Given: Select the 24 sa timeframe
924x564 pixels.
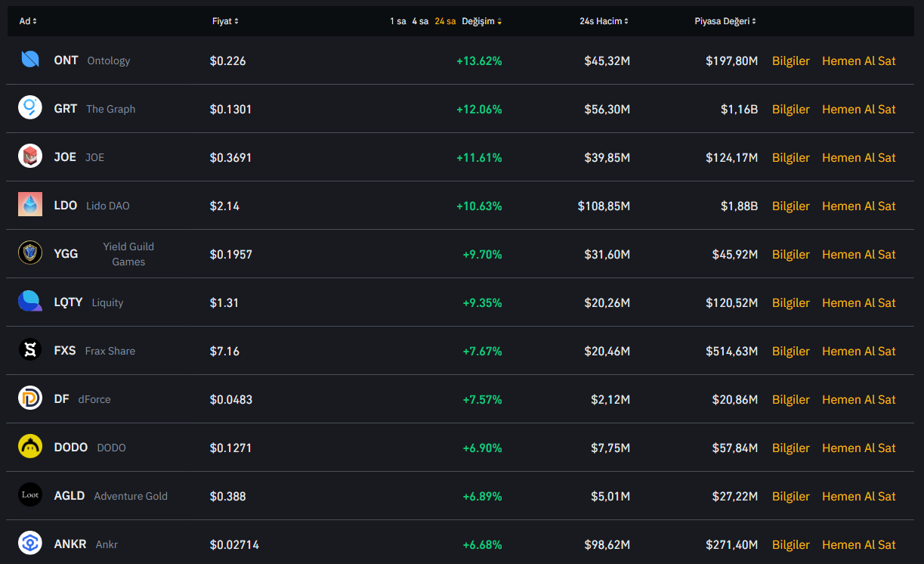Looking at the screenshot, I should coord(445,21).
